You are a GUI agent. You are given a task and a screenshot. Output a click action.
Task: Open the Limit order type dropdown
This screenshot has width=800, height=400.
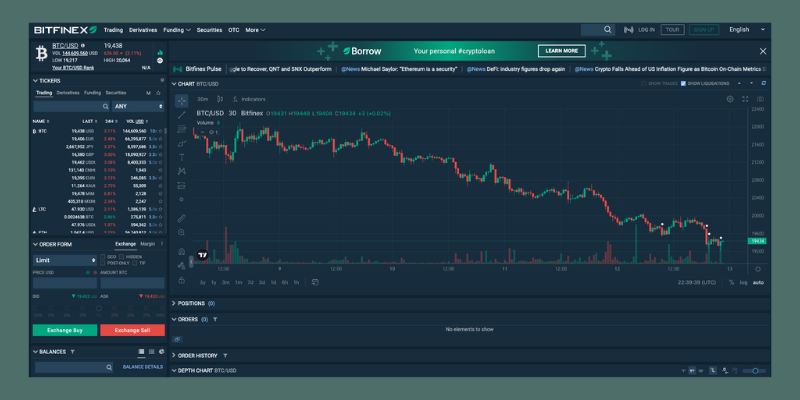(x=67, y=260)
